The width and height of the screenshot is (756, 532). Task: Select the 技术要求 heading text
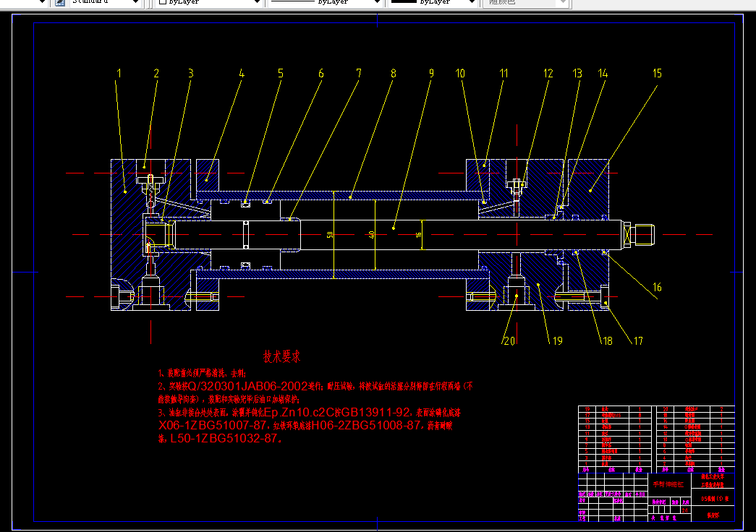(281, 356)
